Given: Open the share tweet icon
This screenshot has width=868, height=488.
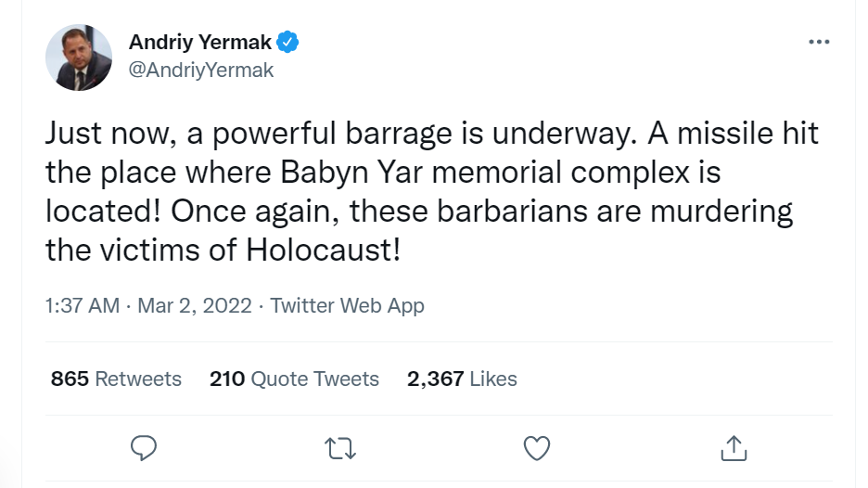Looking at the screenshot, I should [x=734, y=448].
